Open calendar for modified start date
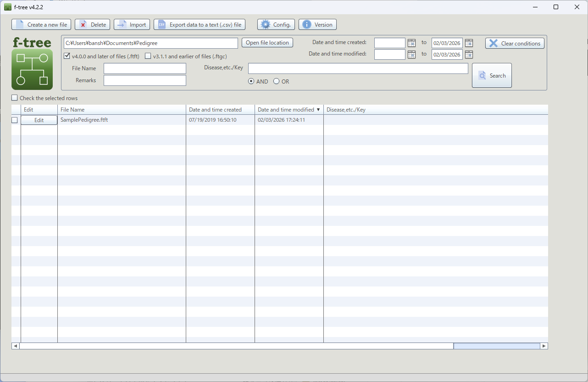 point(411,55)
